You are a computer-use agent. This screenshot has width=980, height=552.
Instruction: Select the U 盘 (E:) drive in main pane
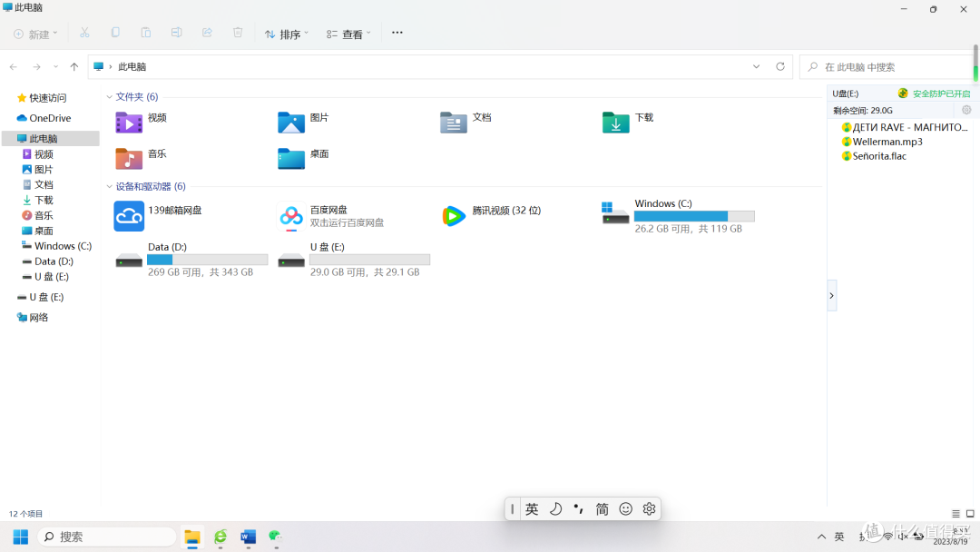[x=354, y=260]
